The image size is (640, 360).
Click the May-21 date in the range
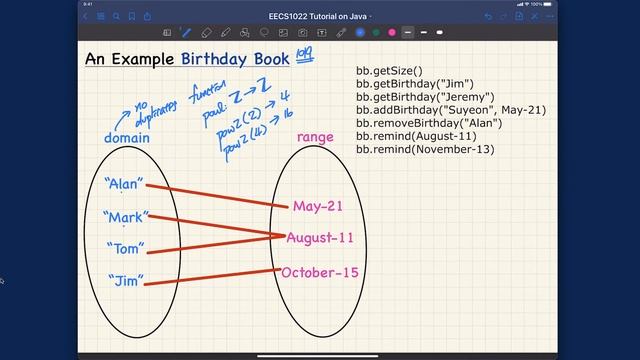[318, 206]
